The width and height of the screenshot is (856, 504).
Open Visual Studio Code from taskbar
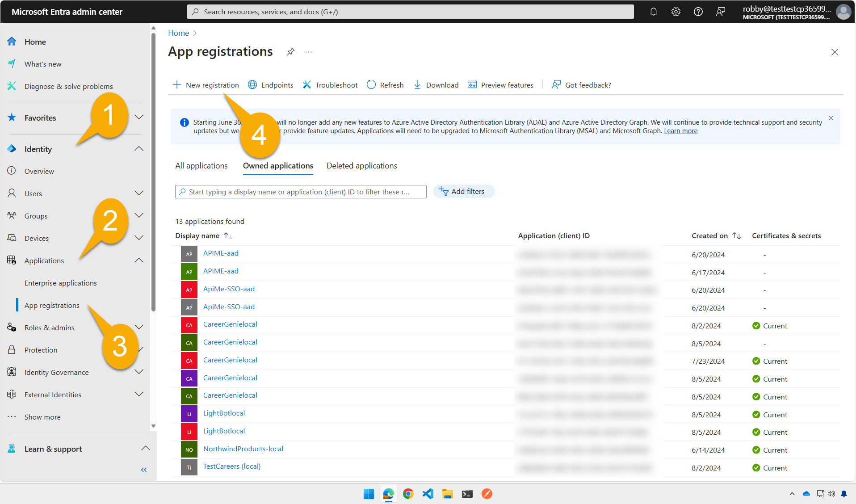428,494
